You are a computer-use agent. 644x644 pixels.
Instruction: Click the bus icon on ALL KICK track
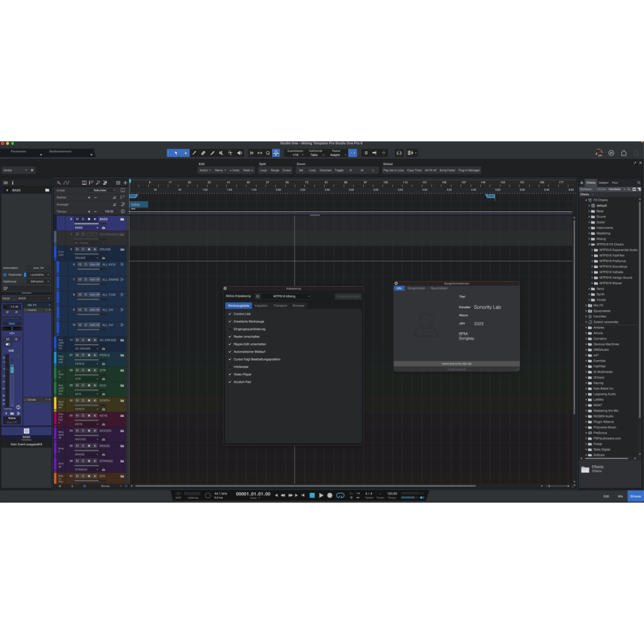122,265
